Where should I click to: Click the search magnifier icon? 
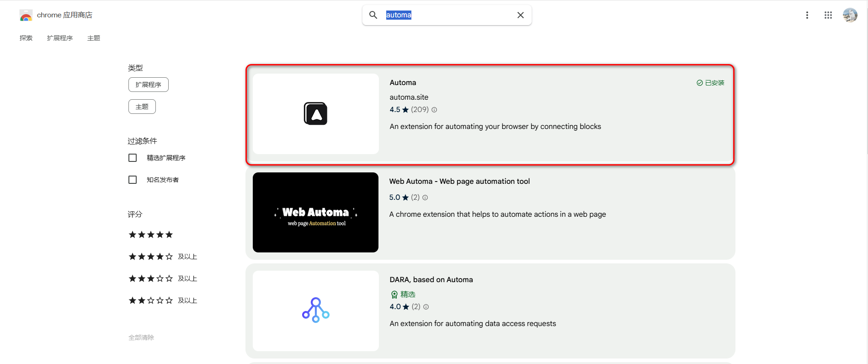[x=373, y=15]
